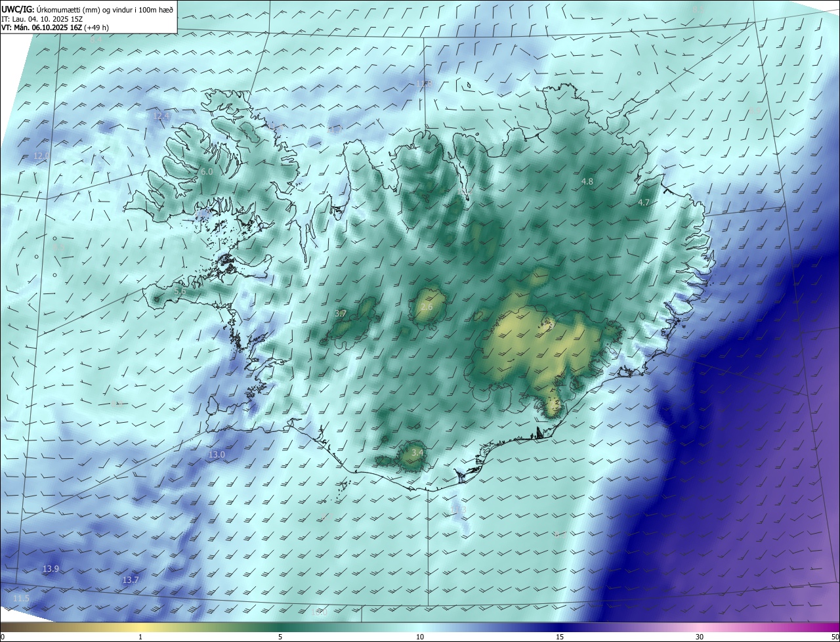Click the 5.6 value label
The height and width of the screenshot is (642, 840).
180,291
